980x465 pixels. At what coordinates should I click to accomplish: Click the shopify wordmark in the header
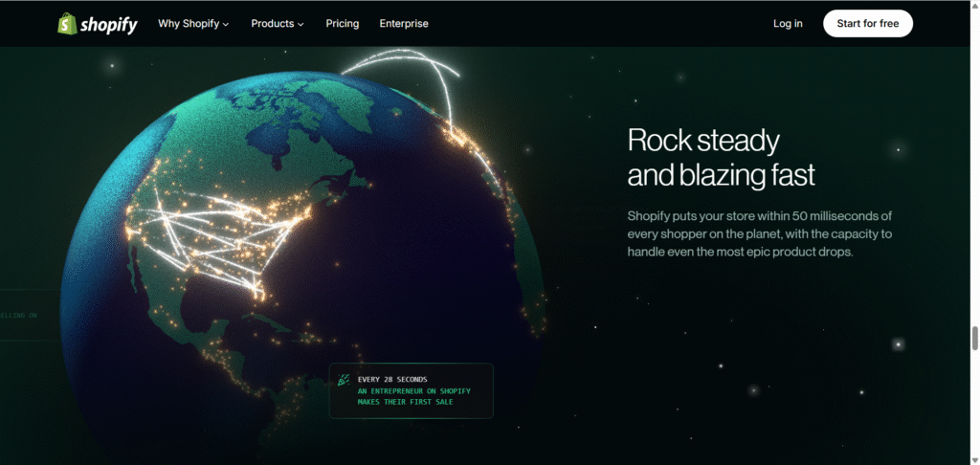click(108, 24)
